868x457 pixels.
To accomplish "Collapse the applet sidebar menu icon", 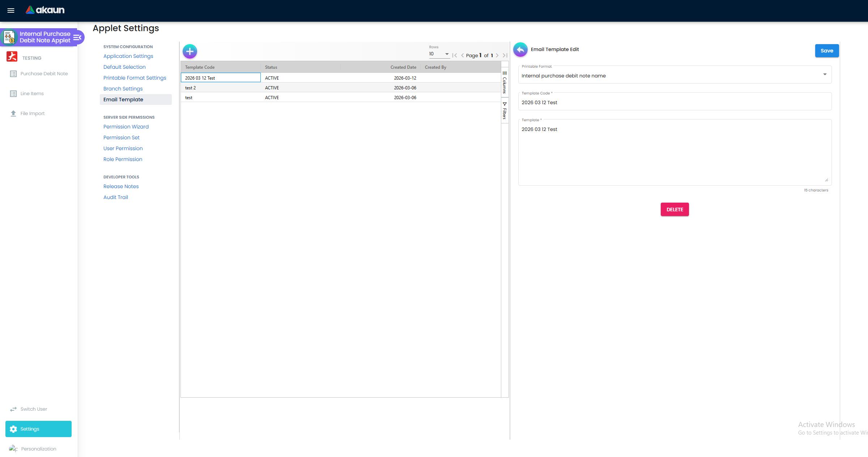I will pos(77,37).
